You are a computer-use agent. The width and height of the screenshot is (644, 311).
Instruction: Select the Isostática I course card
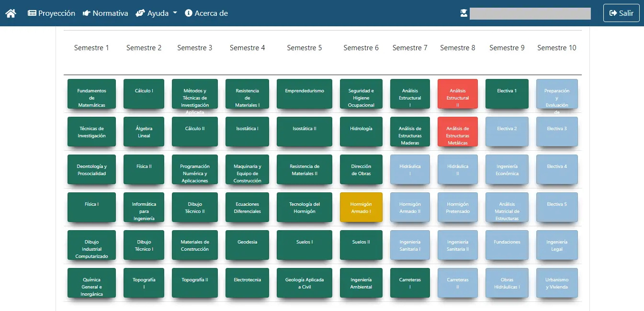pos(247,132)
